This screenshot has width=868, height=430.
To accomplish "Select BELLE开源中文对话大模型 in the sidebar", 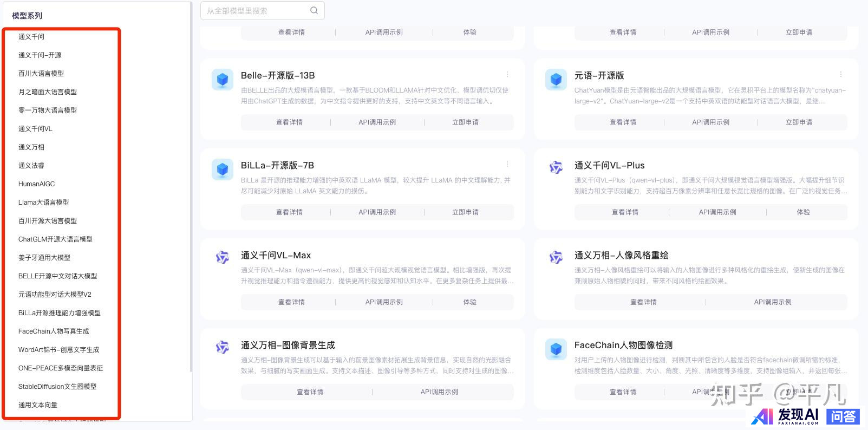I will point(57,276).
